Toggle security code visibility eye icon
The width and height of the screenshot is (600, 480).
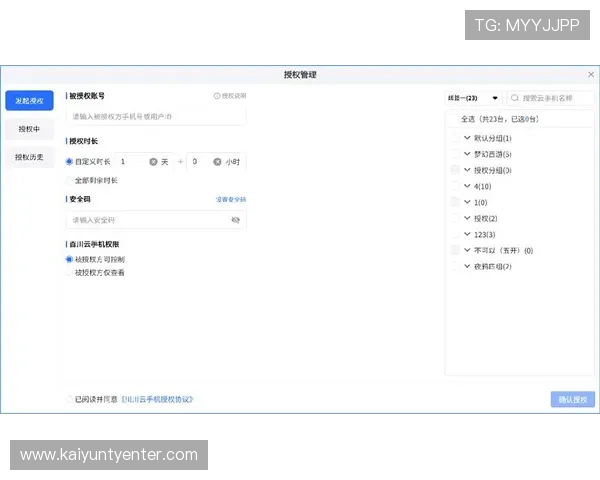tap(235, 220)
